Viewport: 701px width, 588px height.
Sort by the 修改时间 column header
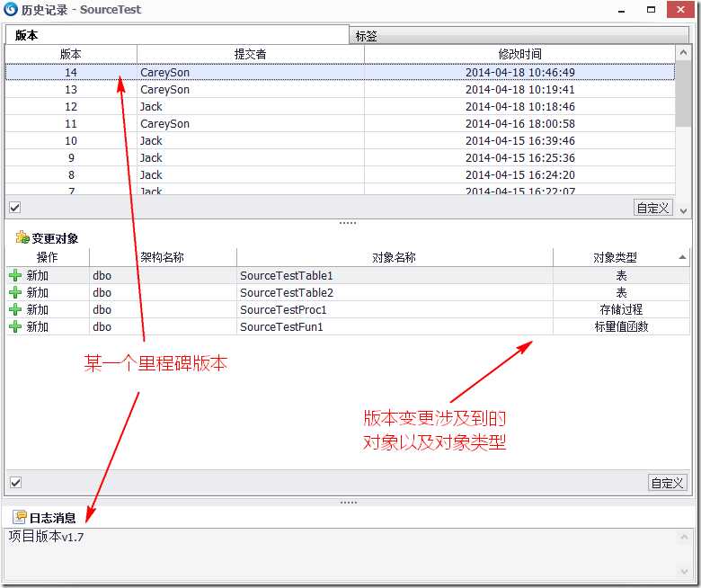click(x=519, y=54)
